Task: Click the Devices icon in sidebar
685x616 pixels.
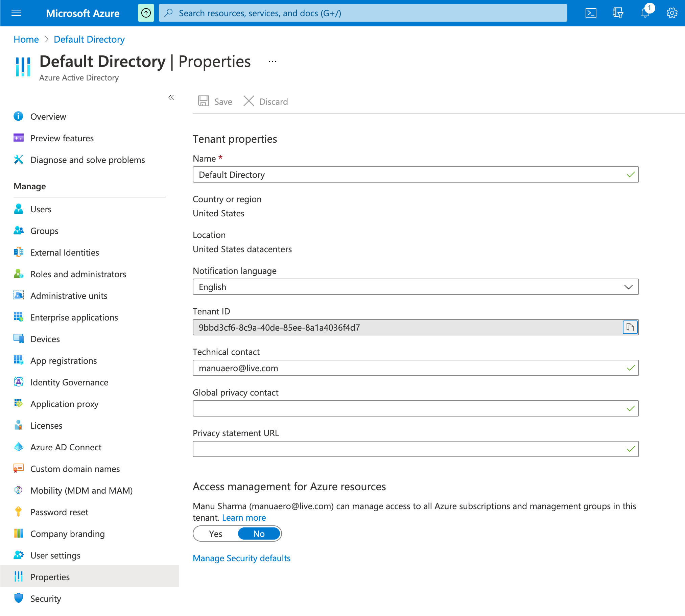Action: pos(18,339)
